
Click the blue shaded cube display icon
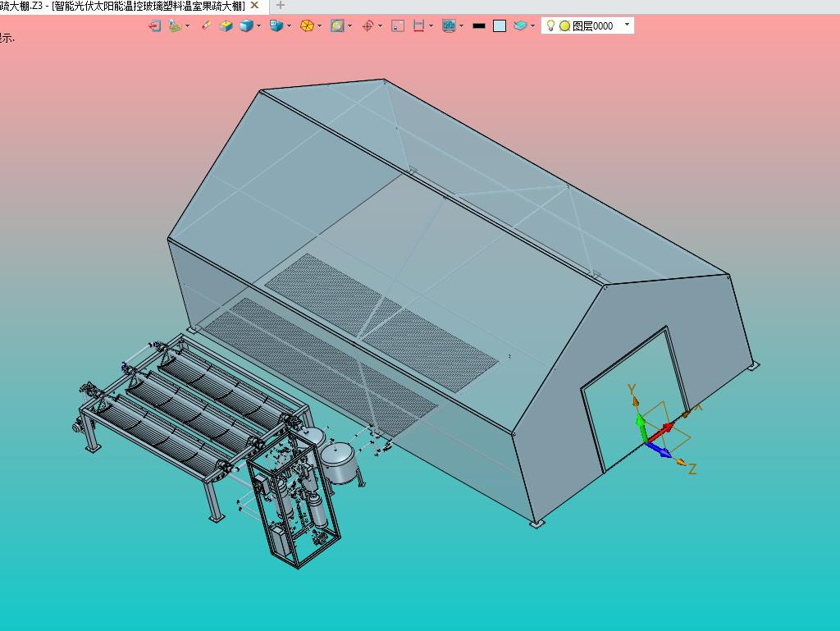246,25
